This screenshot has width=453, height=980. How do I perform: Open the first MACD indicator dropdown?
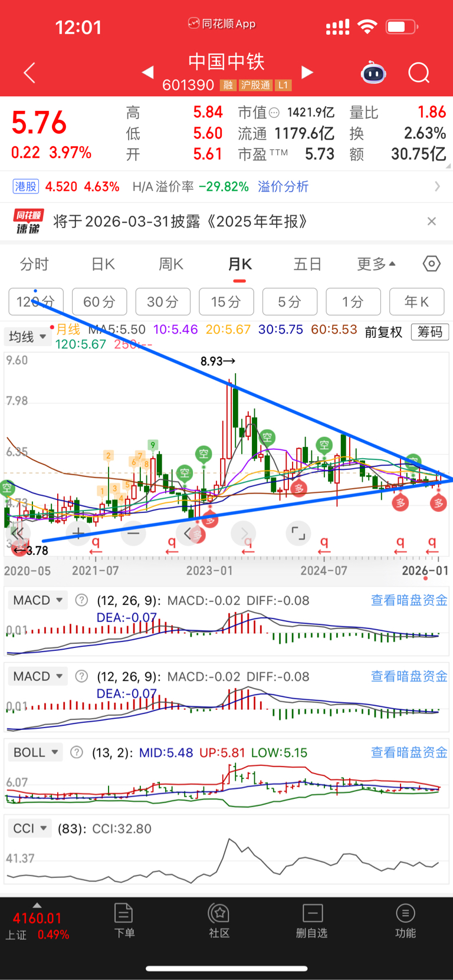pos(38,600)
